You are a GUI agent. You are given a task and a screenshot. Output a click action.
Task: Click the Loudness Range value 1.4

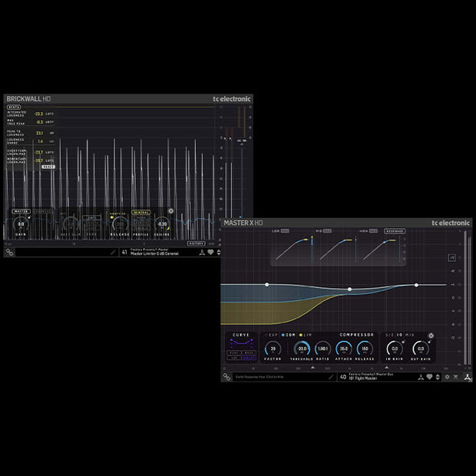pos(41,141)
